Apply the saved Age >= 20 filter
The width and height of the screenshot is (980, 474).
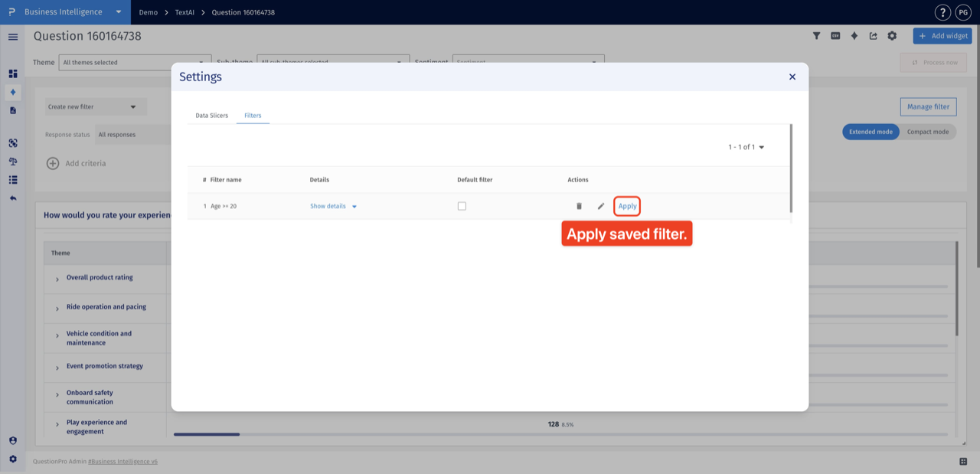[x=627, y=206]
